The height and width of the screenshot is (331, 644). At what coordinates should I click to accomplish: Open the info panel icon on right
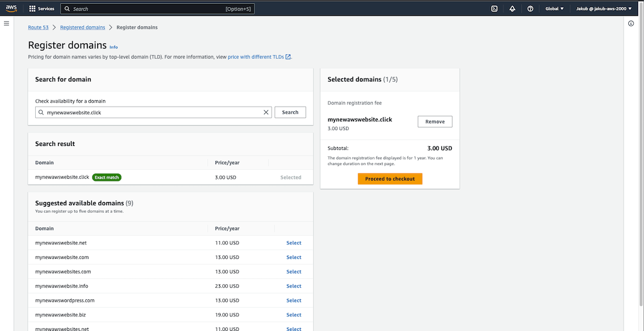pyautogui.click(x=631, y=23)
